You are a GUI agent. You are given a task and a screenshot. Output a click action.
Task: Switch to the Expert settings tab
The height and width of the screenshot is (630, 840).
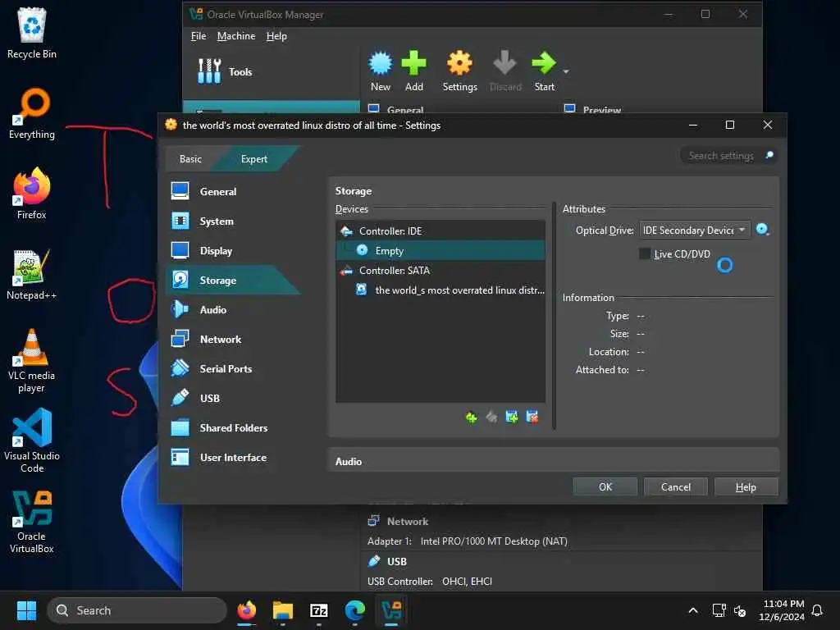(x=253, y=158)
